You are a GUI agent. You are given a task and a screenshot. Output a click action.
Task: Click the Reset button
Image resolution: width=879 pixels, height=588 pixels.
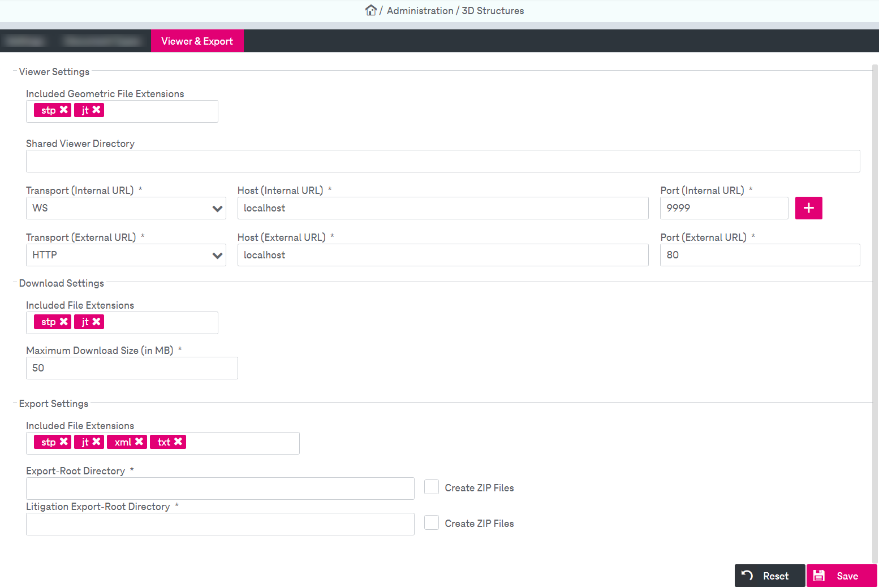pyautogui.click(x=769, y=576)
